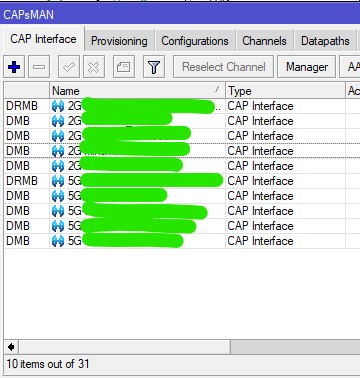
Task: Remove selected entry with the minus icon
Action: tap(39, 67)
